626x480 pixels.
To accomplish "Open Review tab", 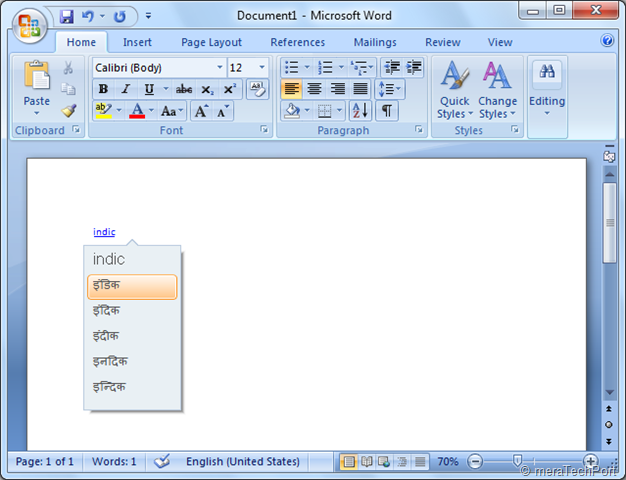I will (x=442, y=42).
